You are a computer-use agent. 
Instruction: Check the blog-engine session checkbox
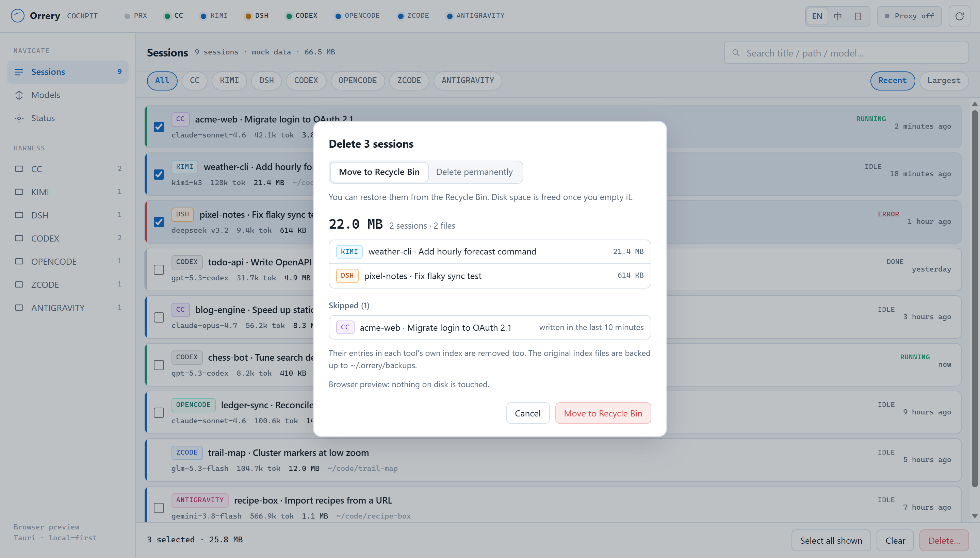(x=159, y=317)
